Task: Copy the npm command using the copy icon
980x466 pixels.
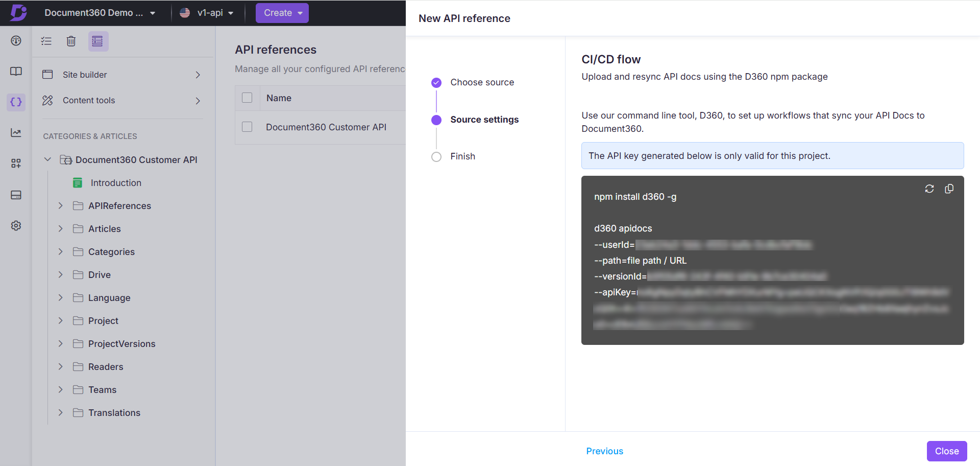Action: pos(949,189)
